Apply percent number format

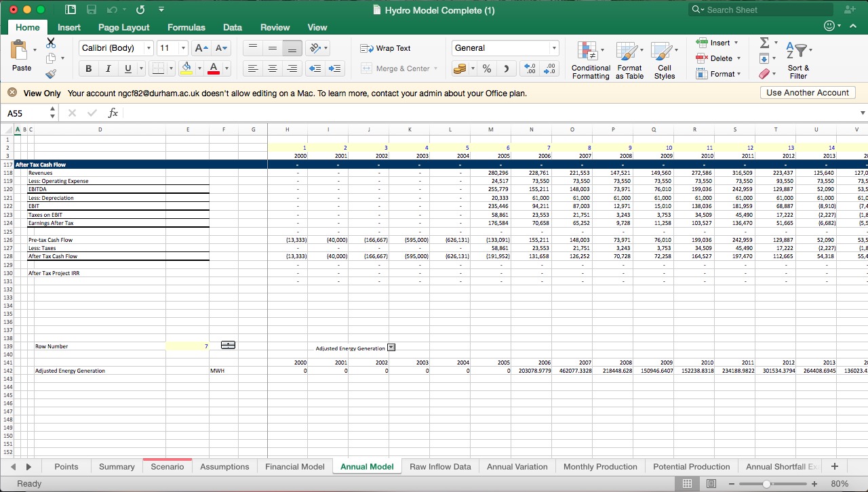click(486, 68)
